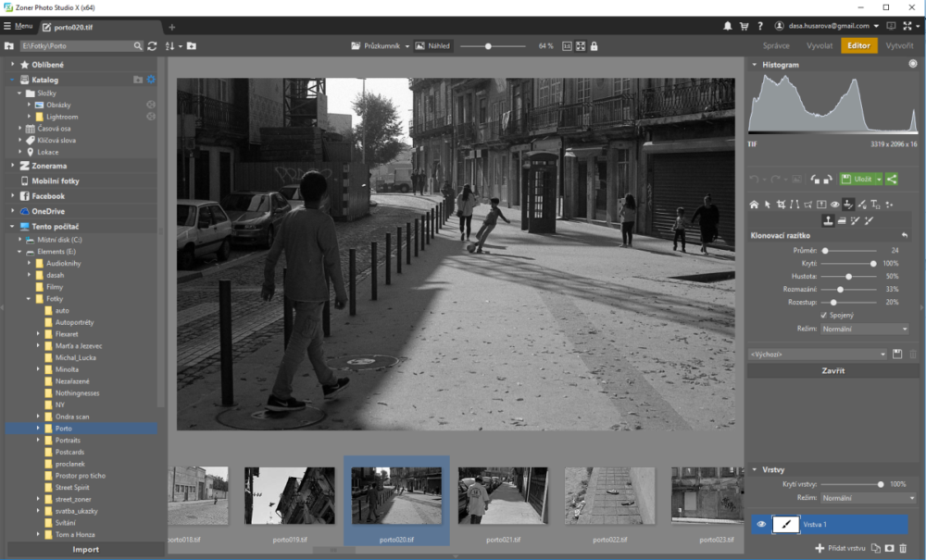926x560 pixels.
Task: Open notifications bell icon
Action: click(728, 26)
